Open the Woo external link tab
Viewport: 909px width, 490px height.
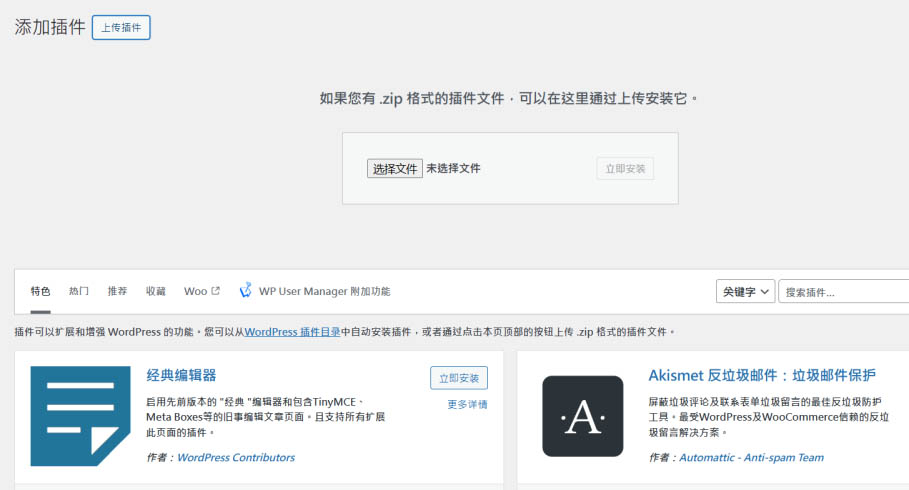point(202,291)
